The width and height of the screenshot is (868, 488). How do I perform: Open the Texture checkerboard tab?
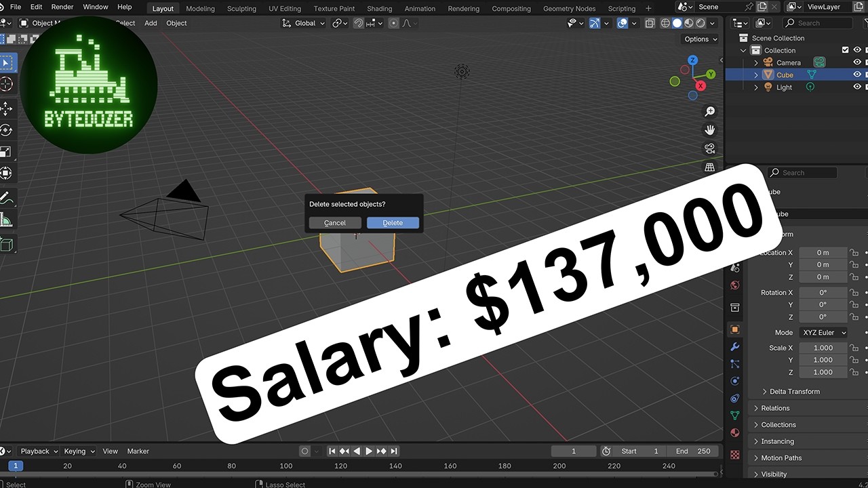(x=734, y=455)
